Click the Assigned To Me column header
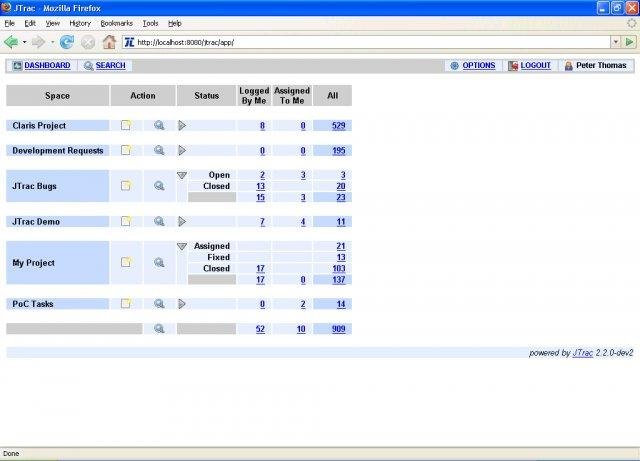640x461 pixels. tap(292, 96)
